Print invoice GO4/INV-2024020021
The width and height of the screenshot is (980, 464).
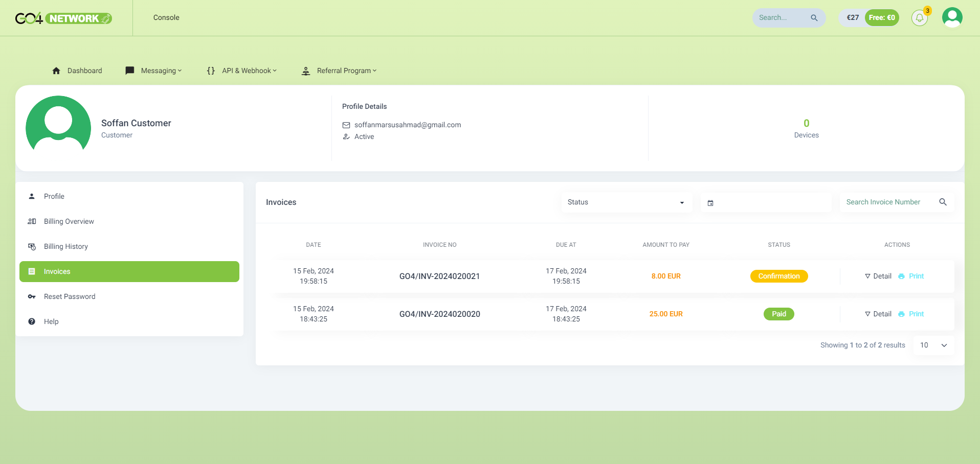coord(911,276)
